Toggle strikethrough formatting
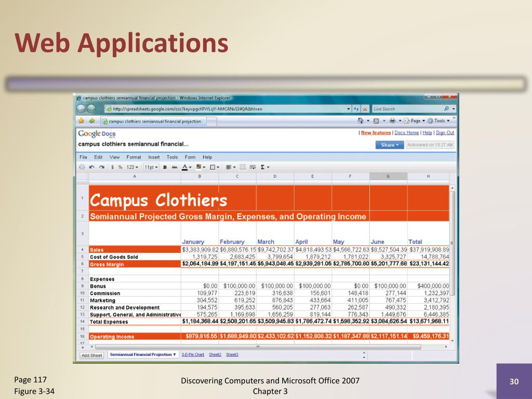532x399 pixels. 175,167
